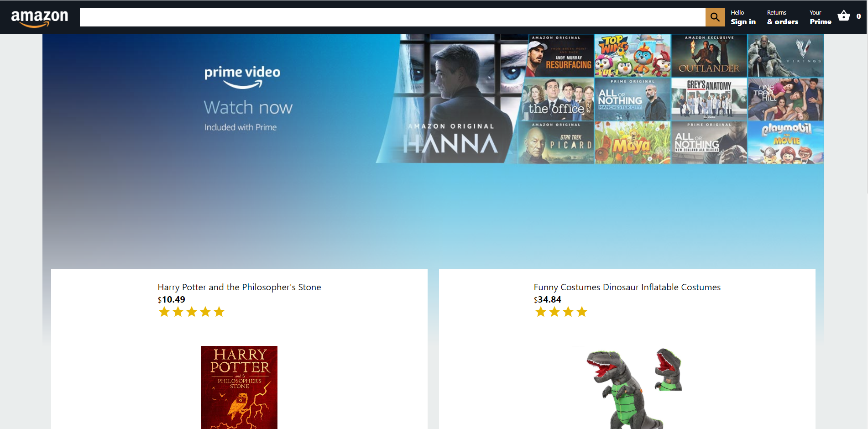Select the Playmobil Movie thumbnail
The height and width of the screenshot is (429, 868).
pos(786,142)
